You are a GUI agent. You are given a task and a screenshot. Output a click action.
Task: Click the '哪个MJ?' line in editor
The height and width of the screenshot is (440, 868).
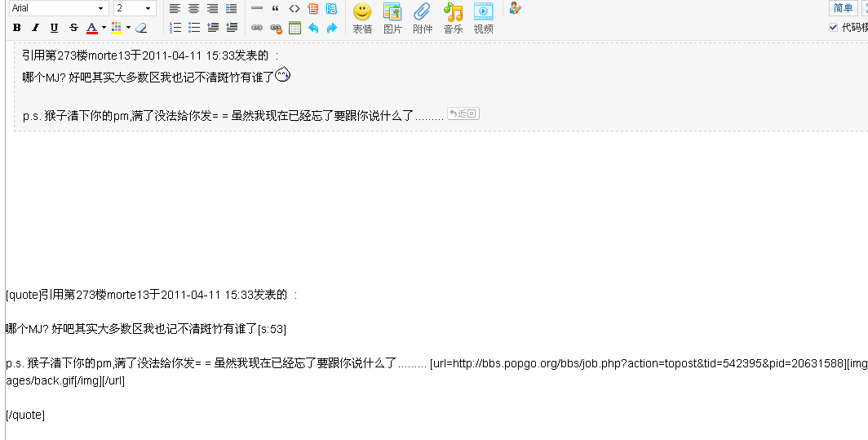tap(146, 329)
